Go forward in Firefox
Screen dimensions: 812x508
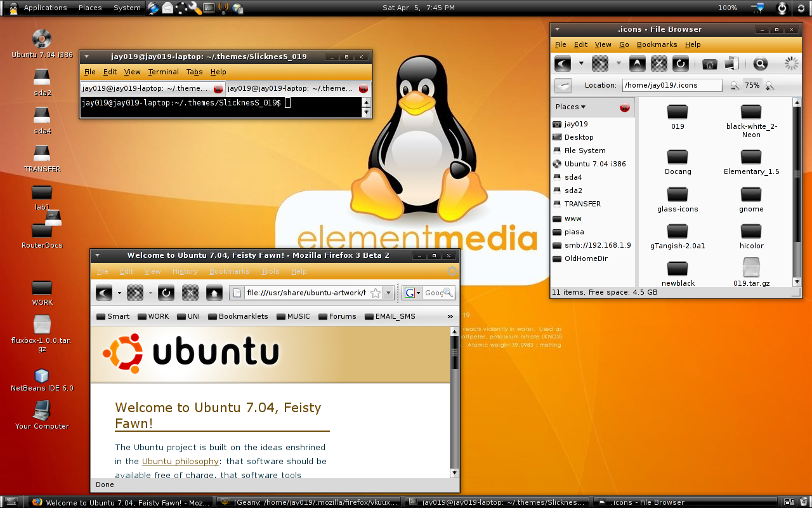coord(135,293)
